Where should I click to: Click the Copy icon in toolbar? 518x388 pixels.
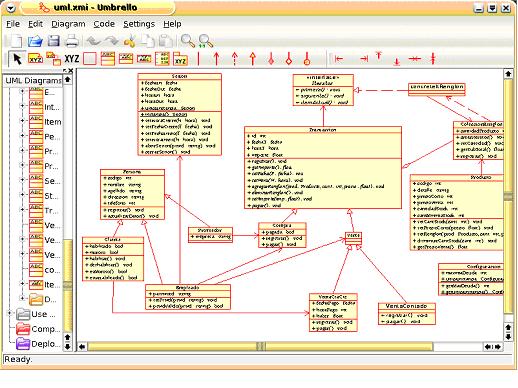[147, 41]
